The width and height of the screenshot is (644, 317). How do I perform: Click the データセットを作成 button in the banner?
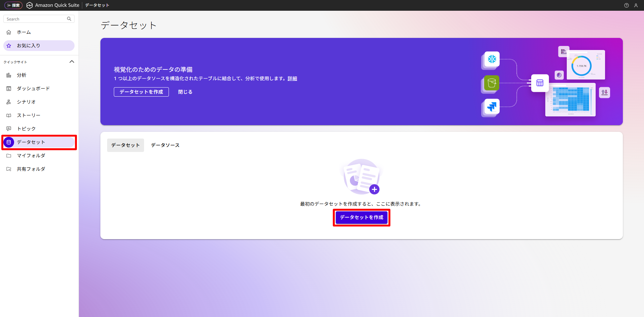(x=141, y=92)
